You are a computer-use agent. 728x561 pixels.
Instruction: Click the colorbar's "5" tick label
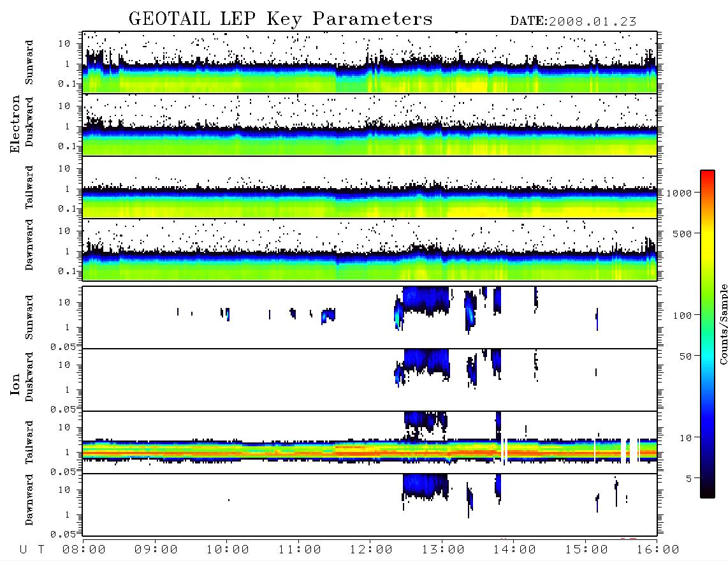tap(689, 479)
